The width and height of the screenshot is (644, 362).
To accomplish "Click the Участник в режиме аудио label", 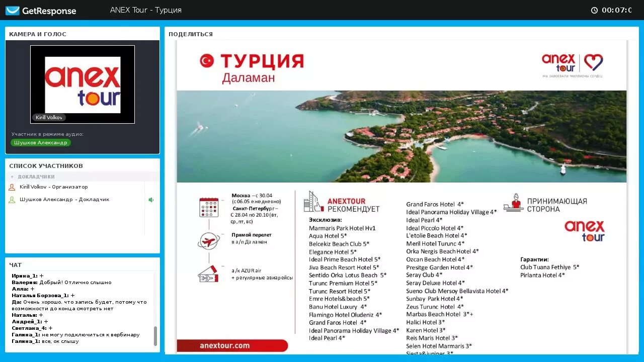I will coord(47,134).
